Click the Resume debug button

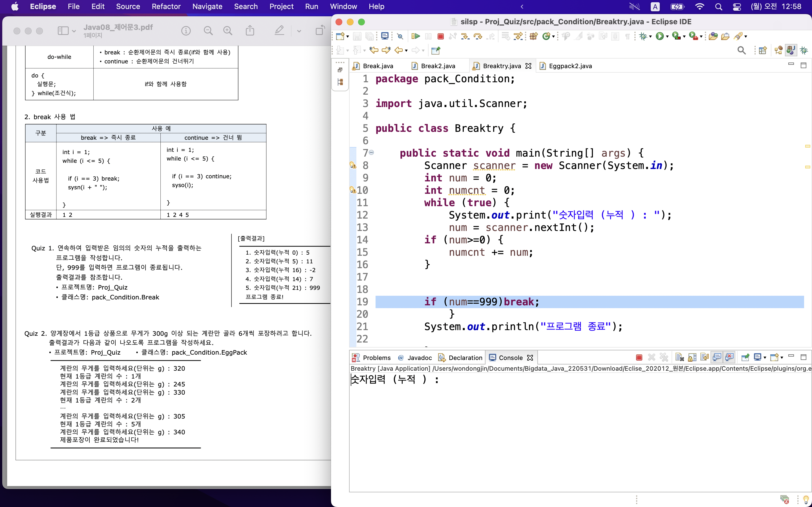click(x=416, y=36)
